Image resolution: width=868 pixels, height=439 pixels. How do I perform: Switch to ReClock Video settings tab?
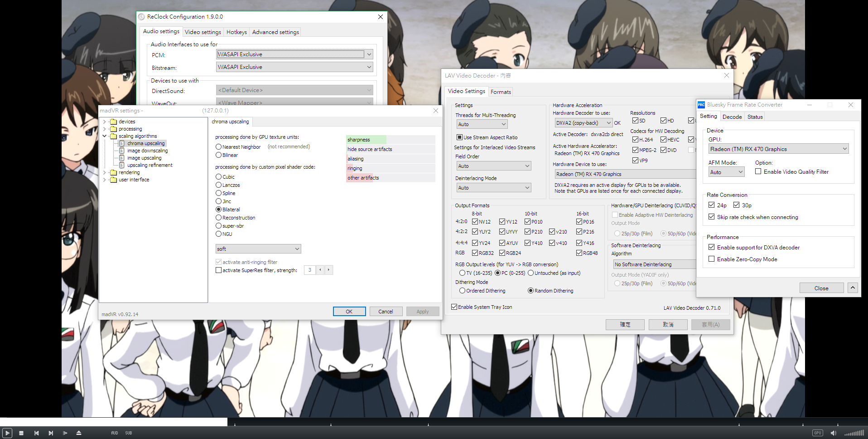(203, 32)
